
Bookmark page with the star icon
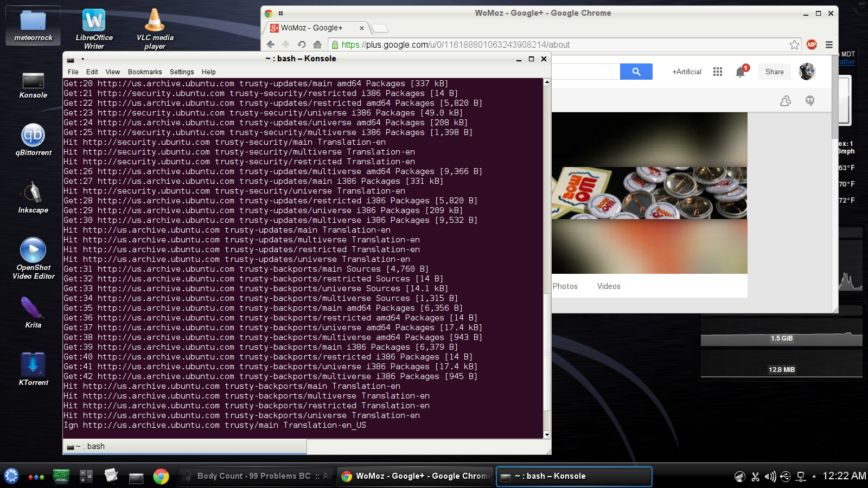pyautogui.click(x=794, y=44)
